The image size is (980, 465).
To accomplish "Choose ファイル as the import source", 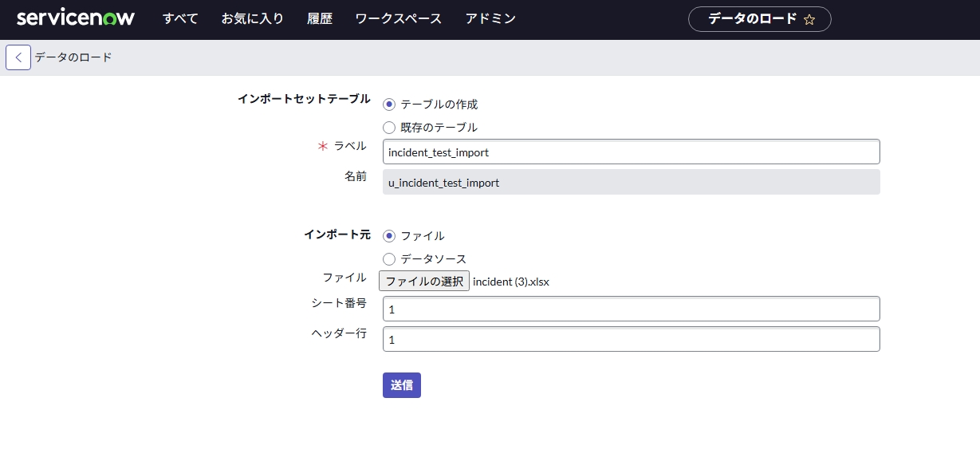I will point(389,236).
